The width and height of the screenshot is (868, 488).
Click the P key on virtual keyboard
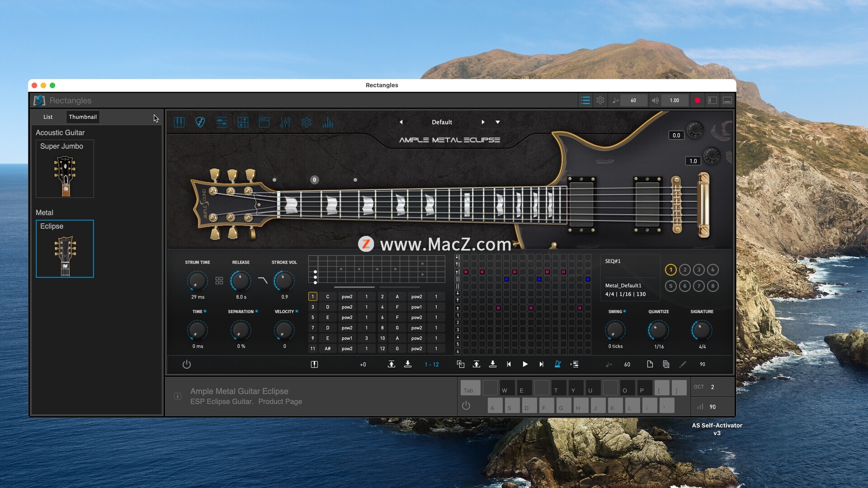(645, 388)
